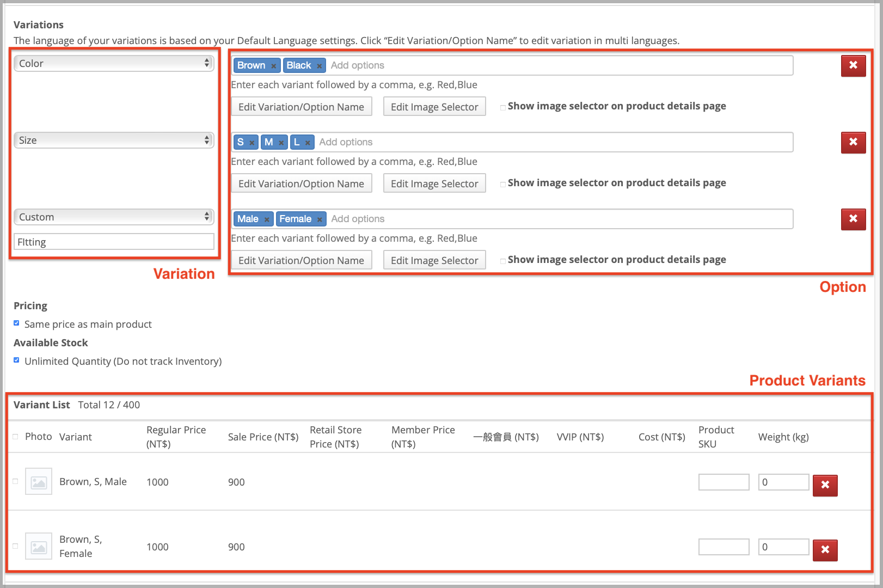Click the Product SKU field for first variant
This screenshot has height=588, width=883.
tap(723, 481)
